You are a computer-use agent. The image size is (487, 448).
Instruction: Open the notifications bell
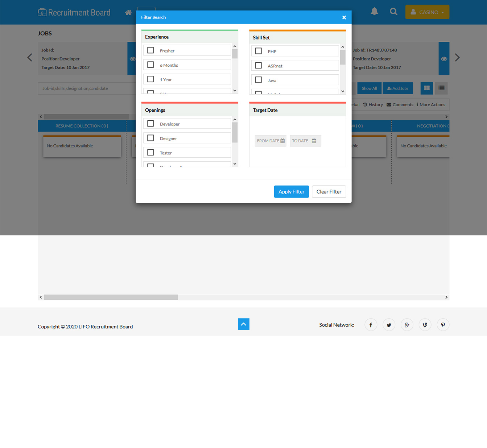pos(374,12)
